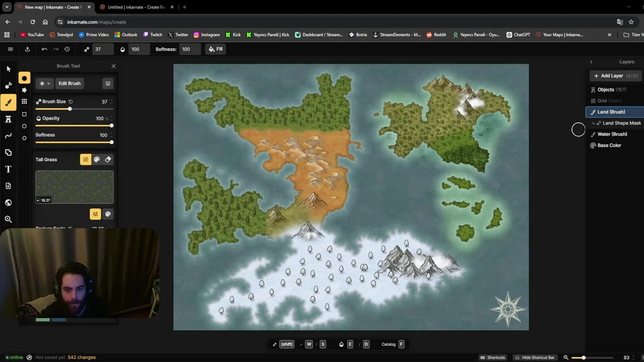Viewport: 644px width, 362px height.
Task: Choose the polygon shape mode
Action: [24, 138]
